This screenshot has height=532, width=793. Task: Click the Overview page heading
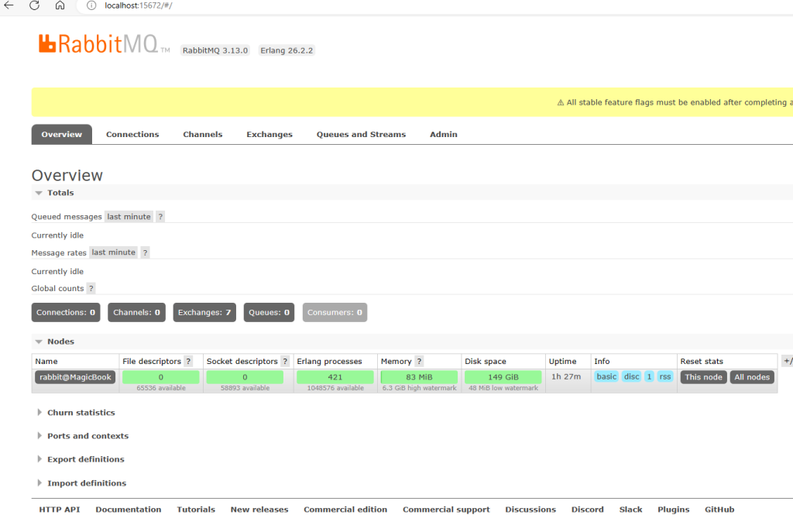[x=67, y=176]
